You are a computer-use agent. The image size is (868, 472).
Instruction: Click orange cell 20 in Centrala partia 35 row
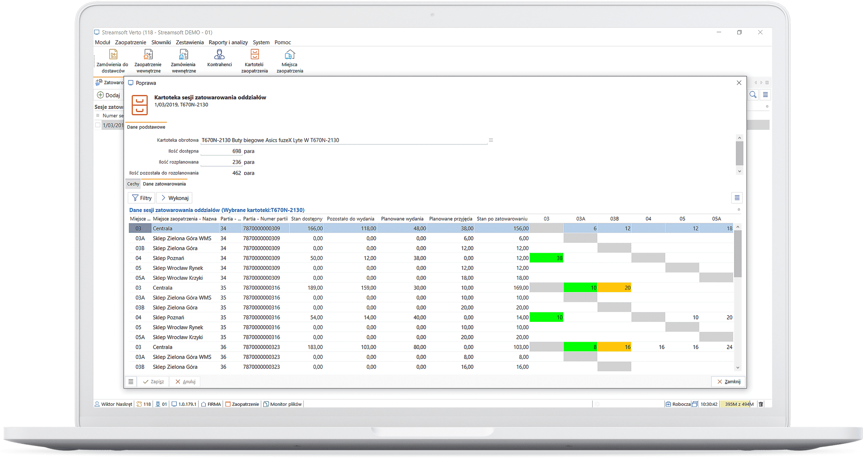pyautogui.click(x=614, y=288)
